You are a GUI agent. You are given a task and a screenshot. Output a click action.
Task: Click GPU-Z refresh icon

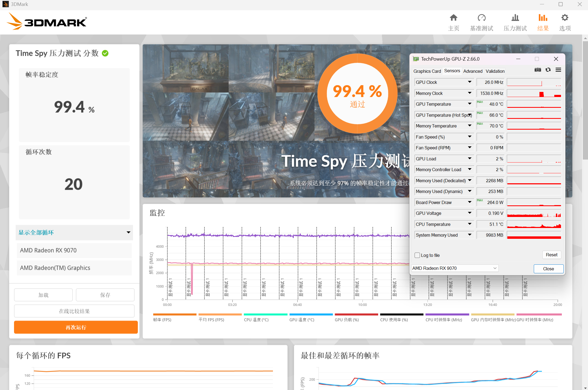click(548, 70)
